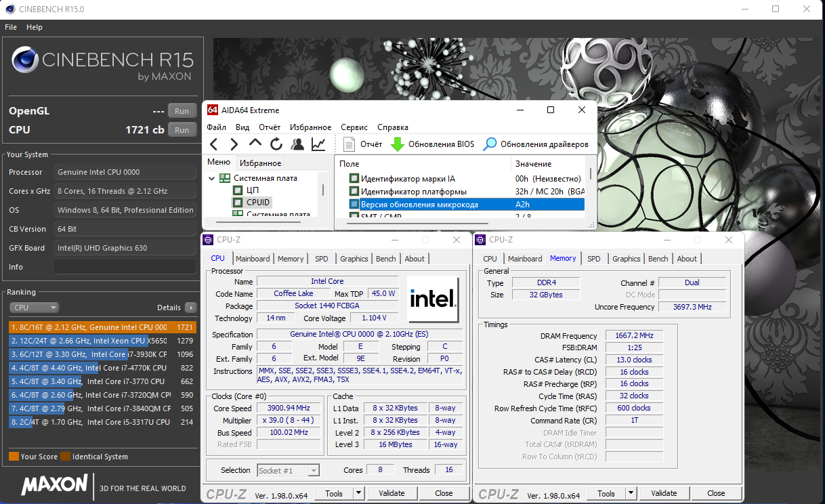Select the ЦП item in the AIDA64 tree
The height and width of the screenshot is (504, 825).
click(x=252, y=190)
